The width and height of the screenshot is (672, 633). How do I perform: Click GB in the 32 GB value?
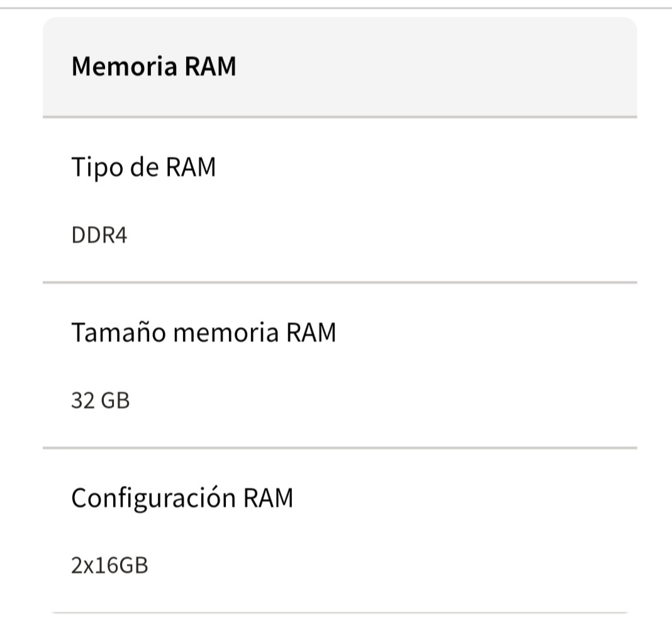click(x=115, y=400)
